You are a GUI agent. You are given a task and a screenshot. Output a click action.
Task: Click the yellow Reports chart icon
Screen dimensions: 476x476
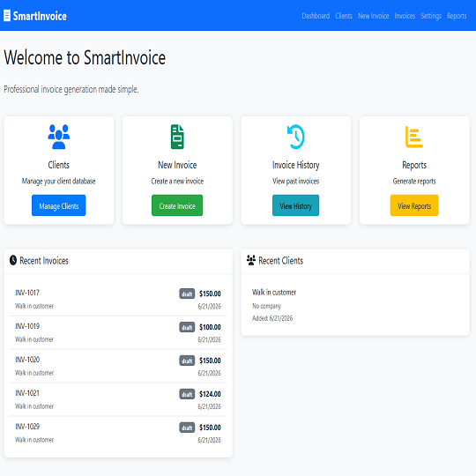click(414, 137)
